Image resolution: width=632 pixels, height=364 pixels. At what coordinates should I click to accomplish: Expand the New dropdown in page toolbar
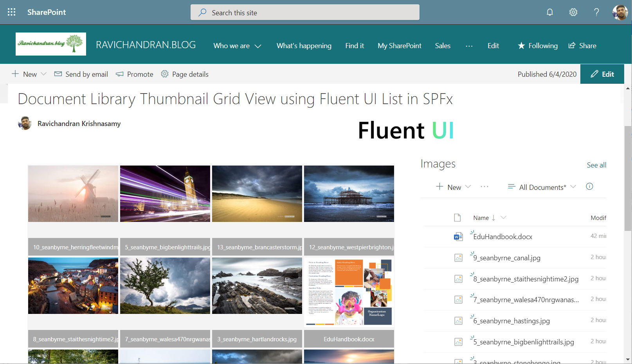[29, 74]
